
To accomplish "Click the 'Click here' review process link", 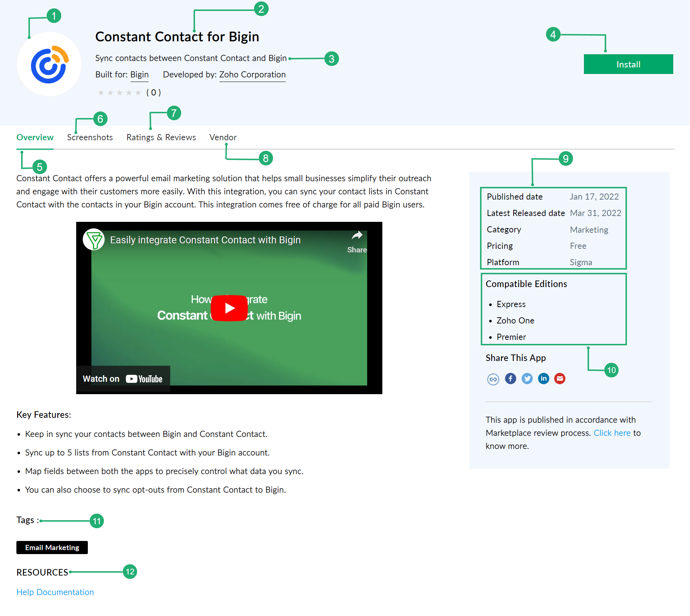I will [x=612, y=433].
